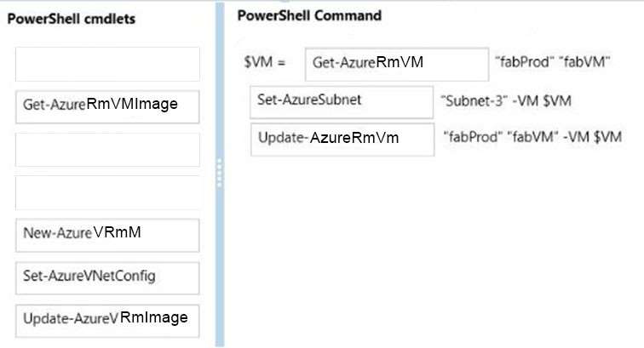
Task: Click the "fabProd" "fabVM" -VM $VM text
Action: coord(532,137)
